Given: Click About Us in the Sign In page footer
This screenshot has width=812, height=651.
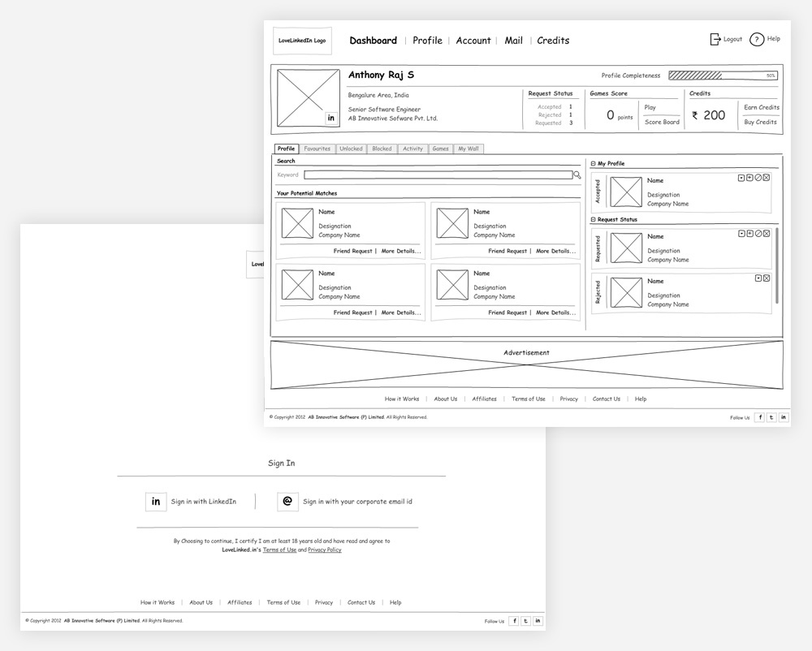Looking at the screenshot, I should (x=201, y=602).
